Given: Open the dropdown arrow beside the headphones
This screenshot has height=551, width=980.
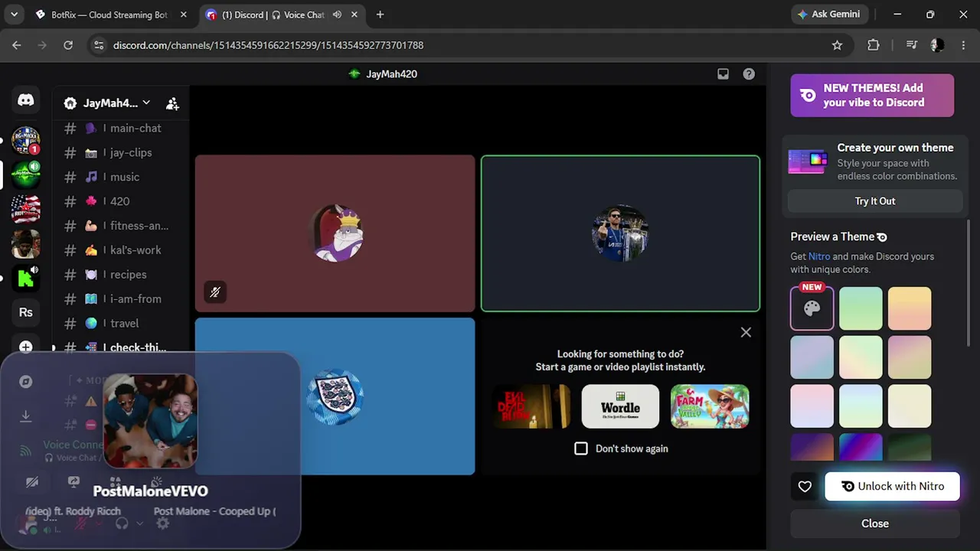Looking at the screenshot, I should click(139, 523).
